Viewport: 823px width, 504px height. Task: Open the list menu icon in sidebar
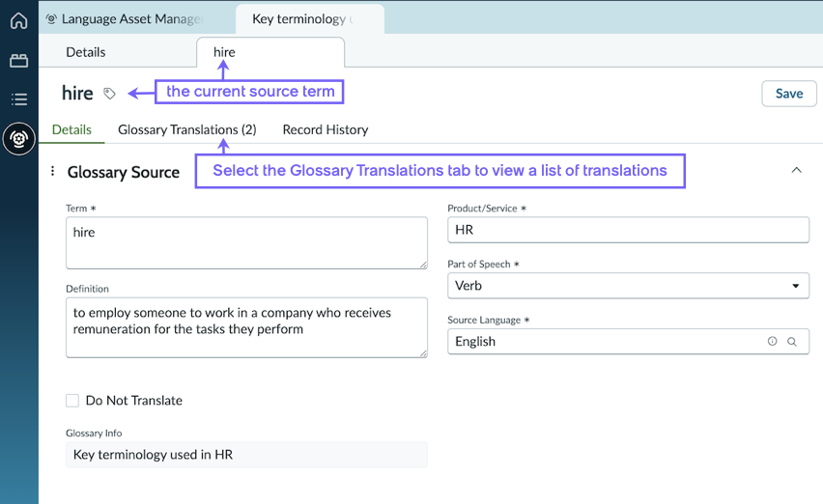click(x=19, y=99)
